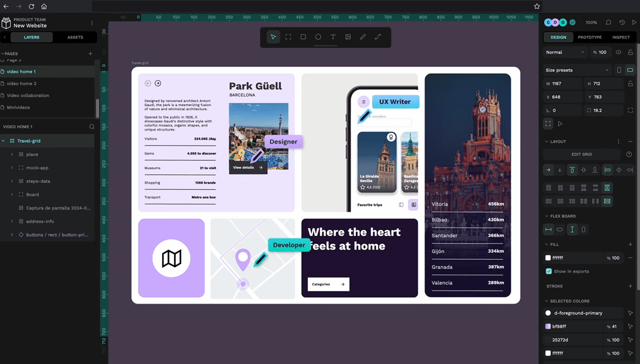640x364 pixels.
Task: Select items using bf98ff color
Action: [630, 326]
